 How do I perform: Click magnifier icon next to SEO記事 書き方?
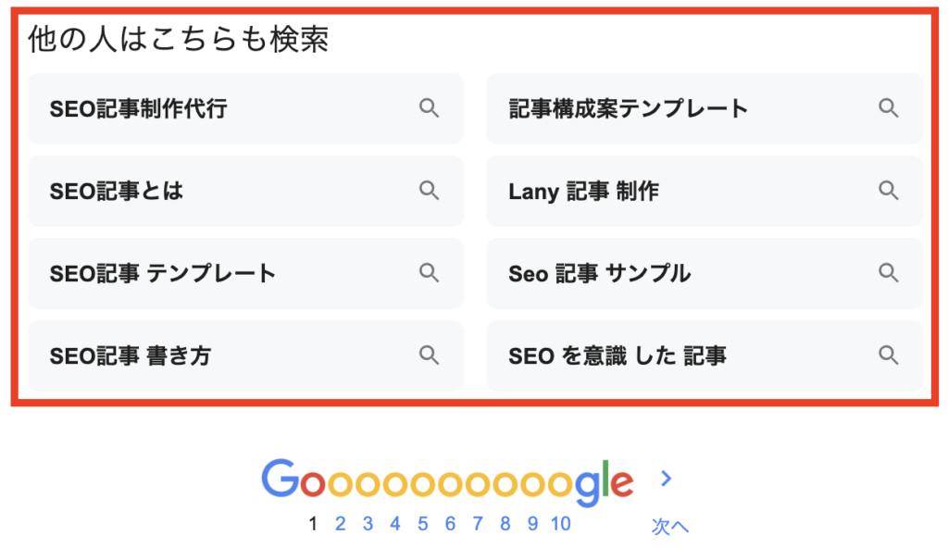coord(429,355)
